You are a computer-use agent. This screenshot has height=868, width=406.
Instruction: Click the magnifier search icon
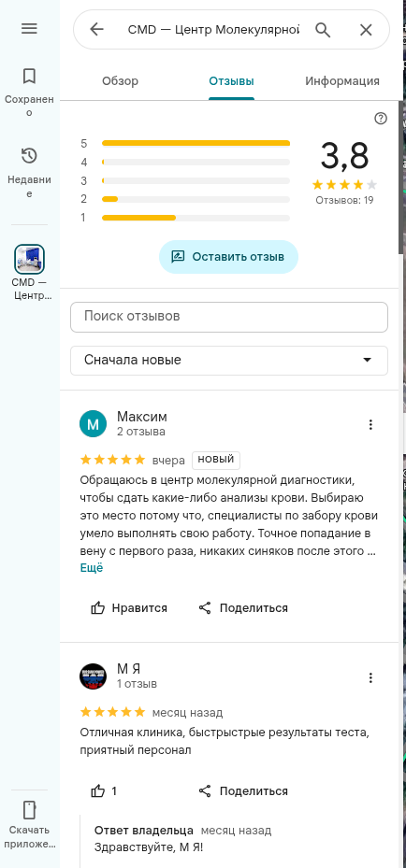[x=323, y=29]
